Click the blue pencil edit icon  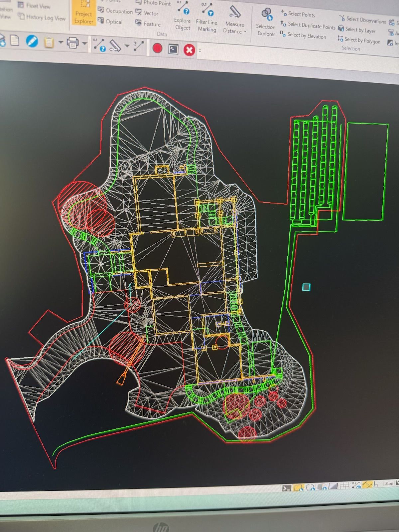tap(32, 42)
